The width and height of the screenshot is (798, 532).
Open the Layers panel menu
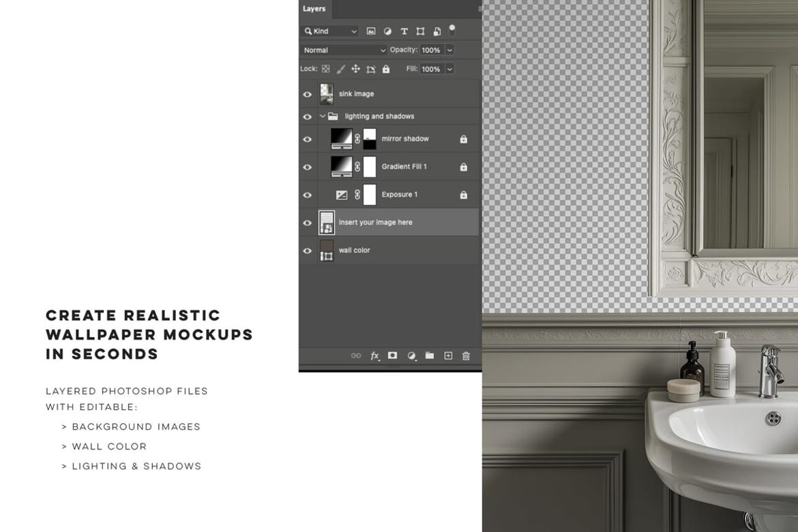(480, 9)
